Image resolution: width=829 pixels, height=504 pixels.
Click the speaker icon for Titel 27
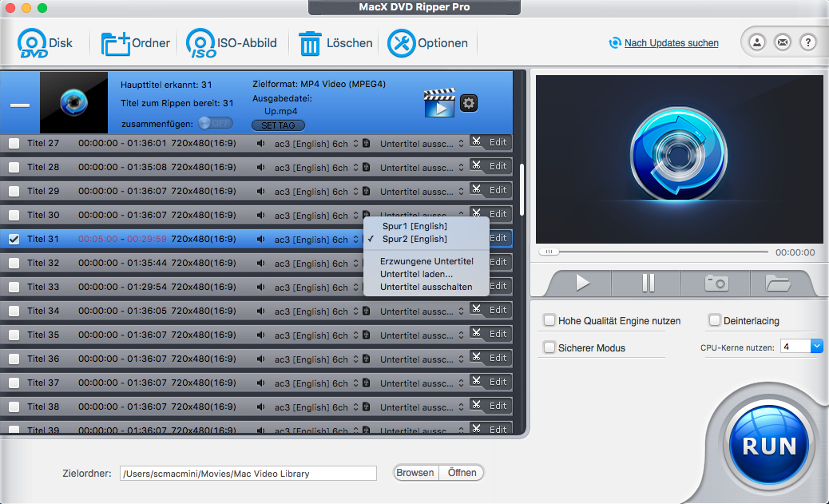260,143
